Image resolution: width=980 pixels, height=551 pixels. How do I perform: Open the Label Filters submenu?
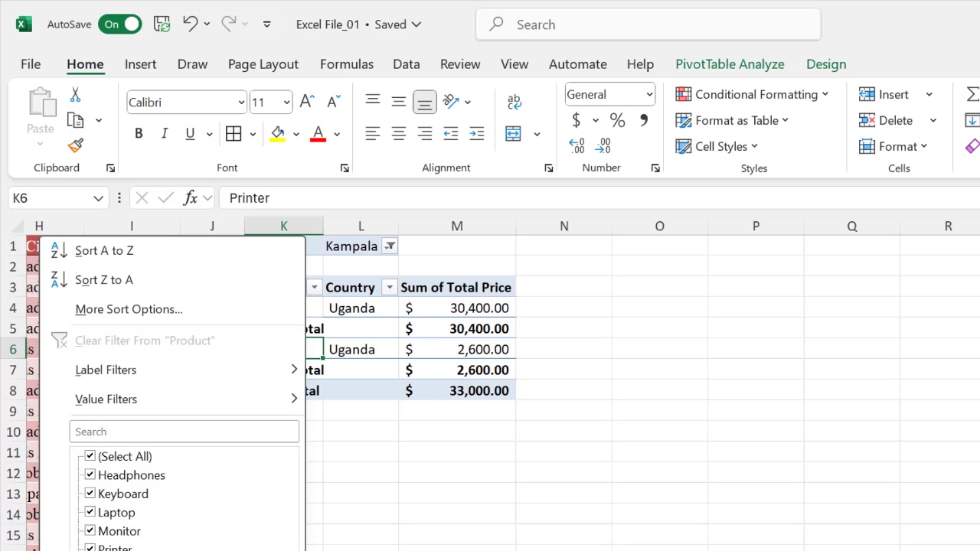click(x=172, y=370)
